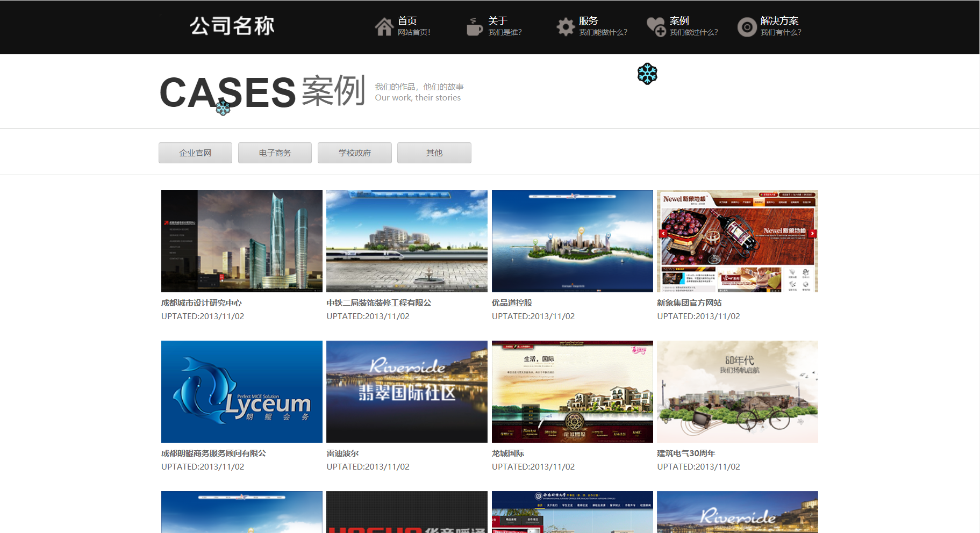This screenshot has height=533, width=980.
Task: Open the 成都城市设计研究中心 title link
Action: click(202, 303)
